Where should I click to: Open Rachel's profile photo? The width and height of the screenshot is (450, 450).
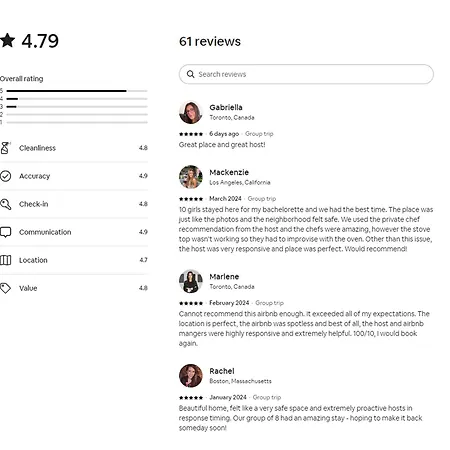191,376
